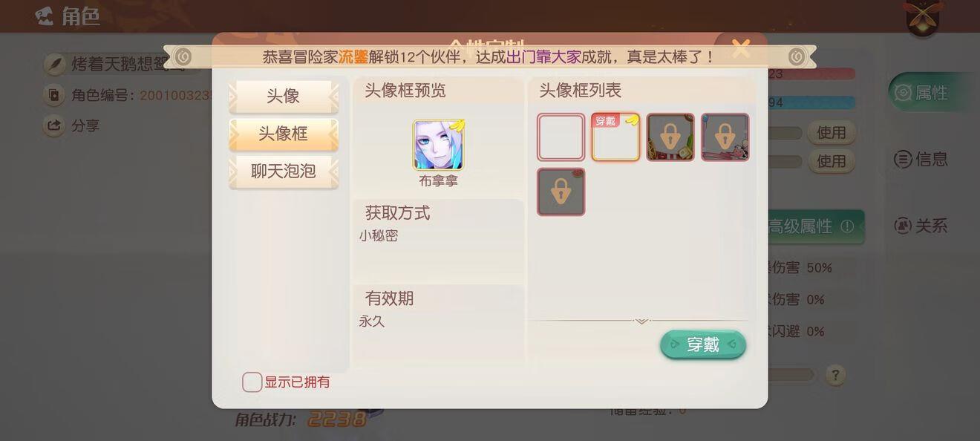Open the 关系 side tab
This screenshot has width=980, height=441.
921,225
